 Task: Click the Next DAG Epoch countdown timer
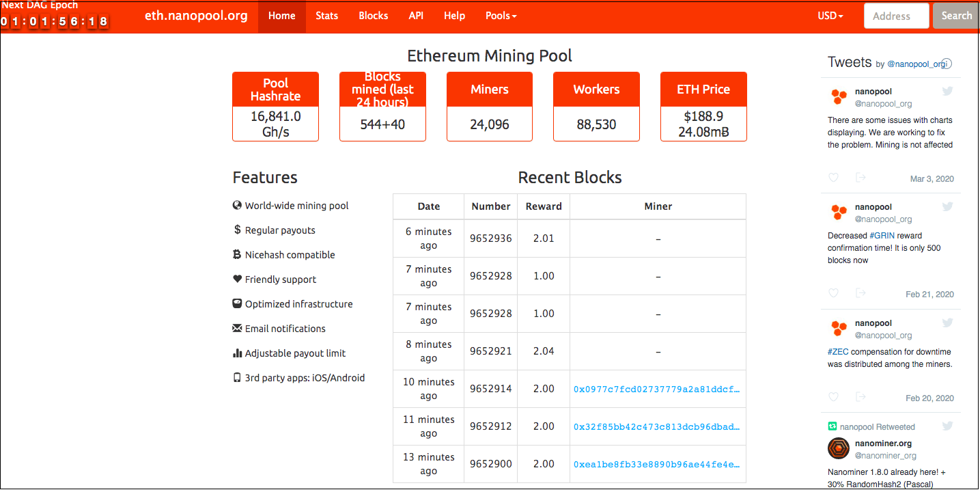(x=55, y=21)
